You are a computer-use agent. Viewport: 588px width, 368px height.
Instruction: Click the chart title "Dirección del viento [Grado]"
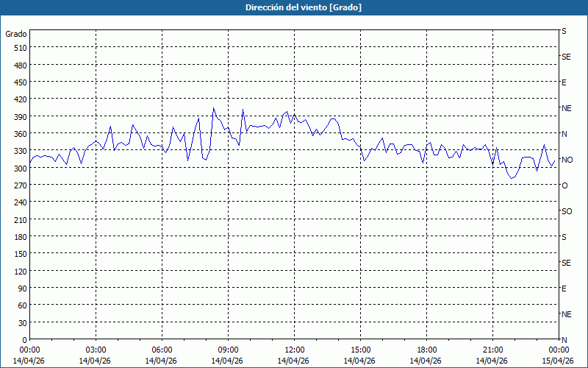[293, 7]
